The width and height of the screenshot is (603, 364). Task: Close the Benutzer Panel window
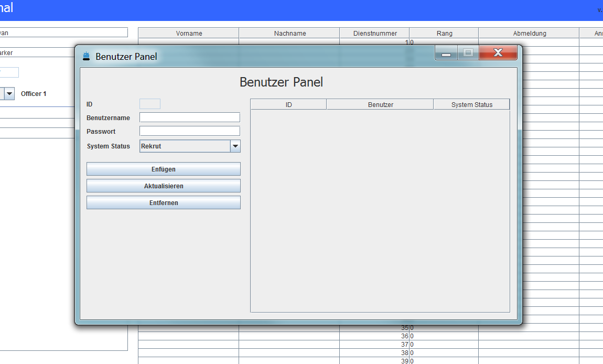[498, 53]
